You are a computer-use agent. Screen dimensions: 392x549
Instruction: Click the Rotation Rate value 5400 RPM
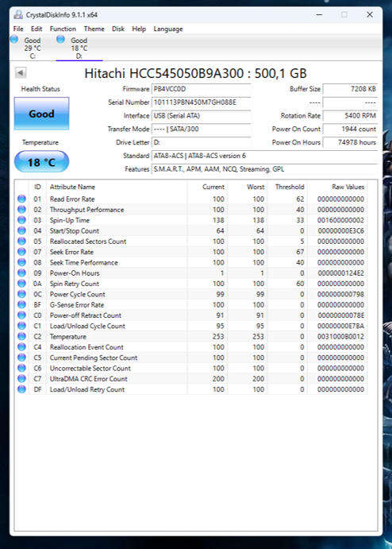[351, 115]
